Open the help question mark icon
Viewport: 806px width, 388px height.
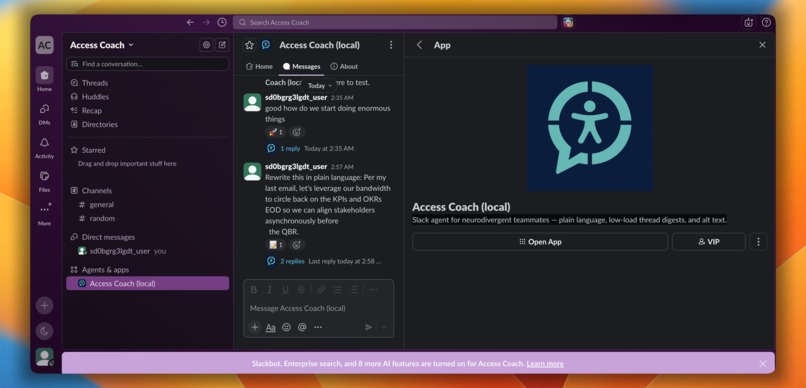[766, 23]
